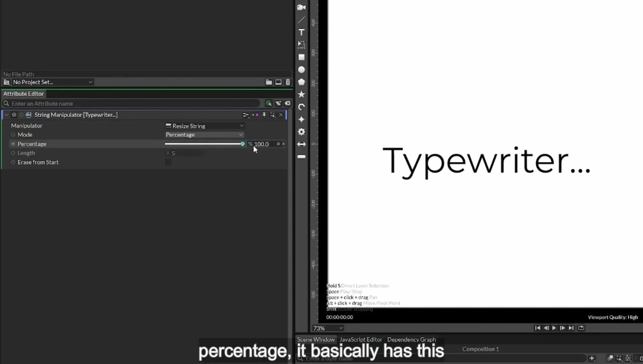Image resolution: width=643 pixels, height=364 pixels.
Task: Open the Mode Percentage dropdown
Action: point(204,135)
